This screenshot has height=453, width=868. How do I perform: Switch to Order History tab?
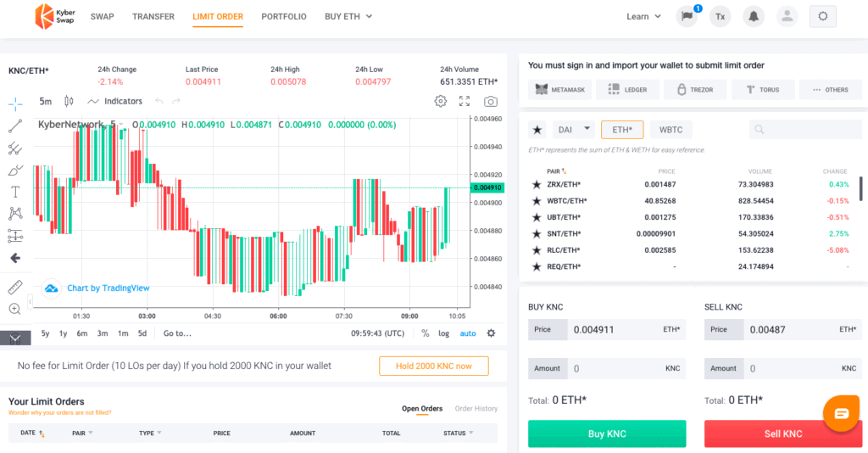(476, 409)
